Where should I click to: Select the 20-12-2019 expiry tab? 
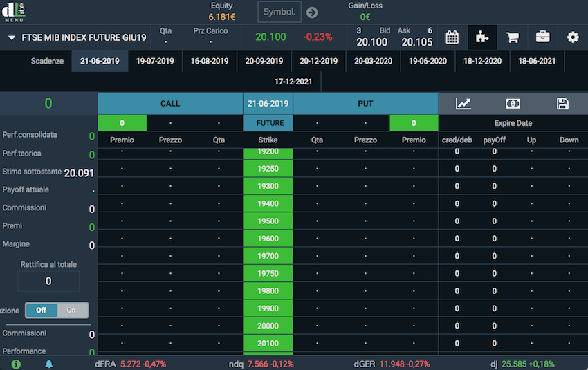(x=319, y=61)
